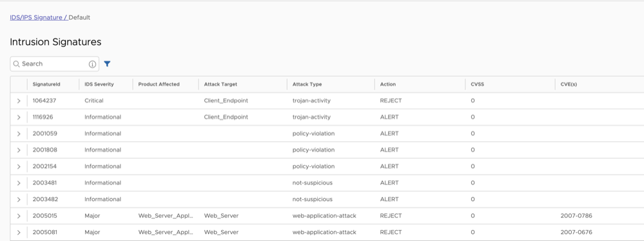Click Action column header
644x241 pixels.
pos(387,84)
